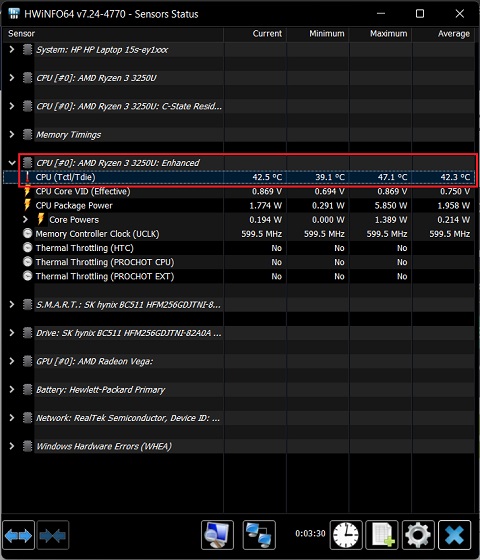This screenshot has height=560, width=480.
Task: Expand the Battery Hewlett-Packard Primary group
Action: click(12, 389)
